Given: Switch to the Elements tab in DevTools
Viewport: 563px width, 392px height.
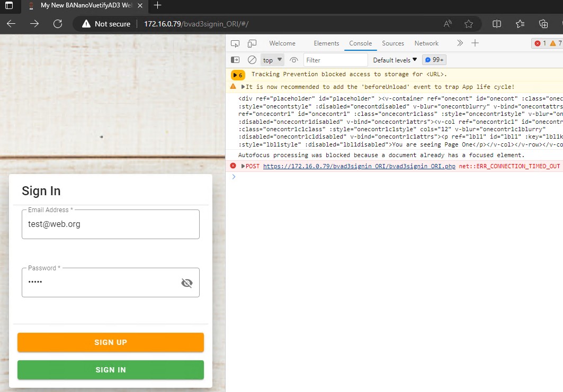Looking at the screenshot, I should pyautogui.click(x=326, y=43).
